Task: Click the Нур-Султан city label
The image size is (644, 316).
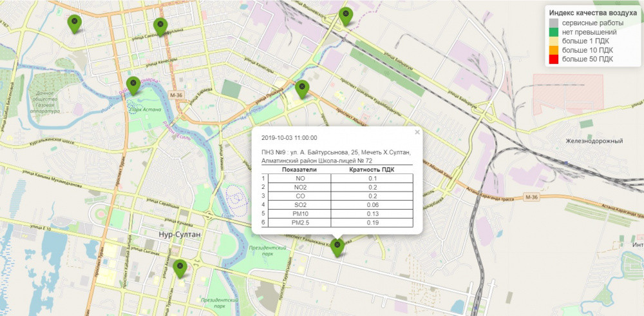Action: (x=180, y=235)
